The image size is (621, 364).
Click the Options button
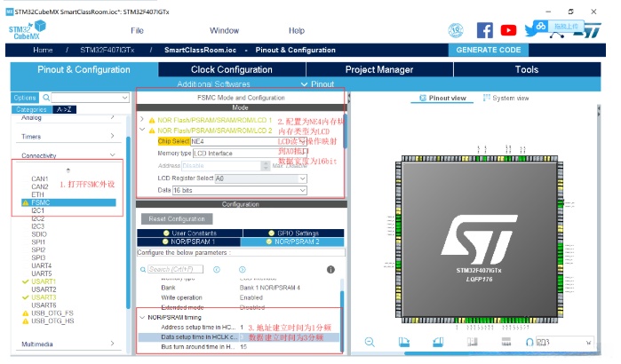[25, 98]
